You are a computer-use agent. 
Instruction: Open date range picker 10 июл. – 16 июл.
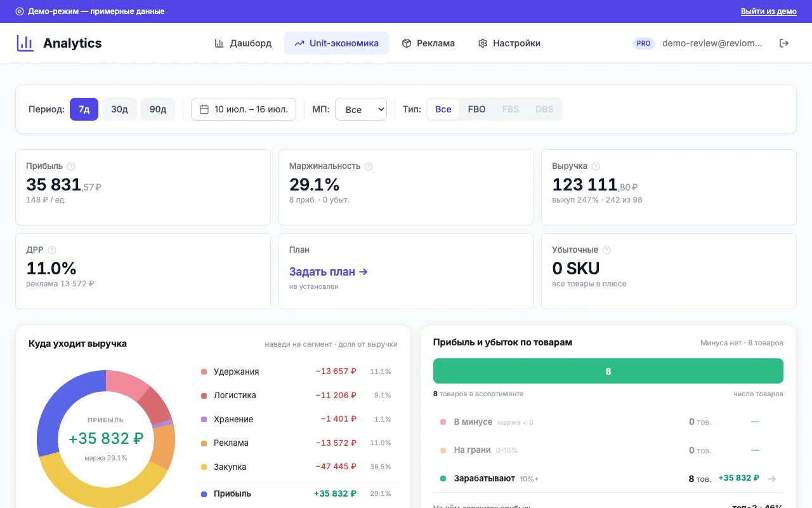[244, 109]
